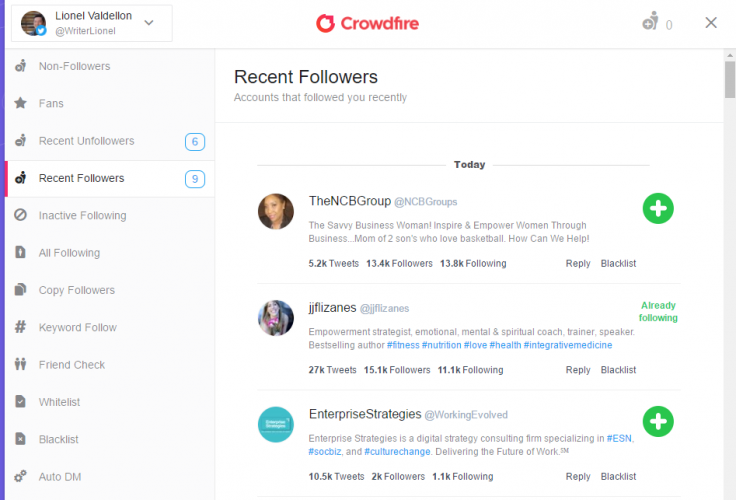
Task: Click the 13.4k Followers stat
Action: [x=399, y=263]
